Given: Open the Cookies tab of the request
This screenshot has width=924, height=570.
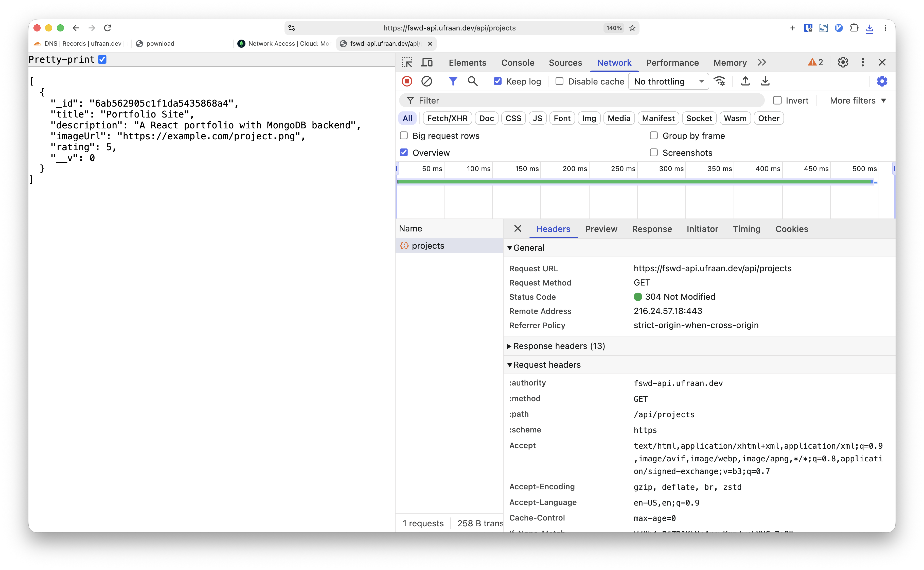Looking at the screenshot, I should coord(791,229).
